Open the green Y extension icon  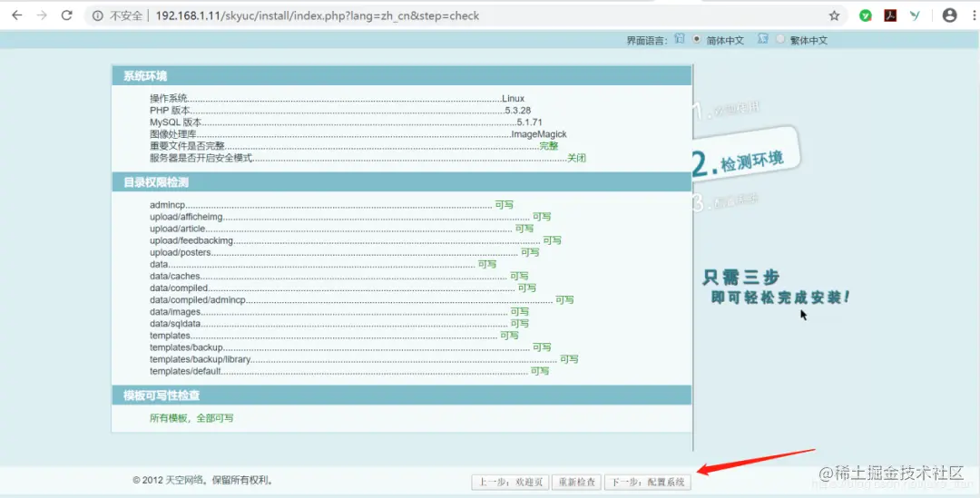point(916,15)
